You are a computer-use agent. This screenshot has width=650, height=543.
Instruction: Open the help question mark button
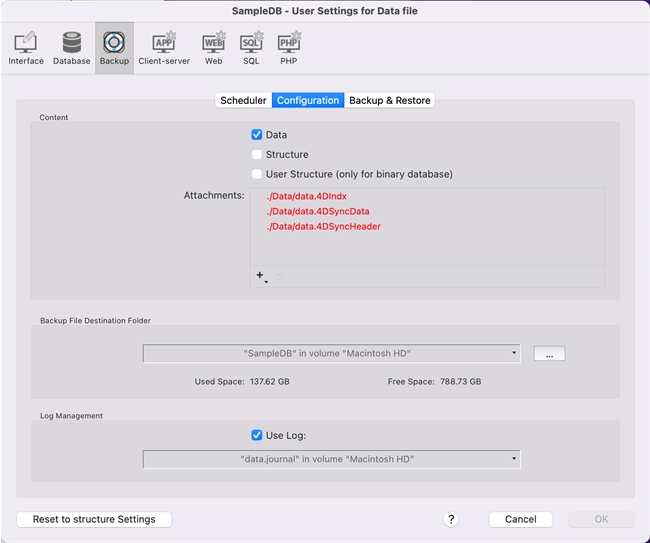(x=451, y=519)
